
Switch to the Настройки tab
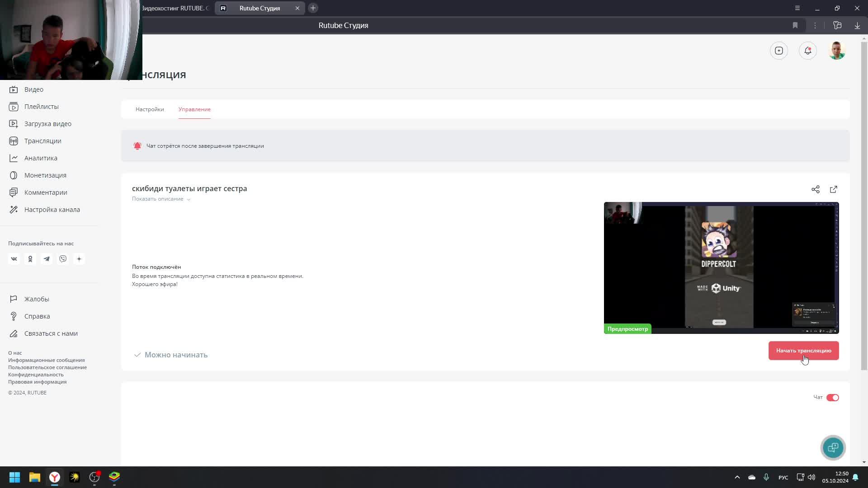coord(150,109)
